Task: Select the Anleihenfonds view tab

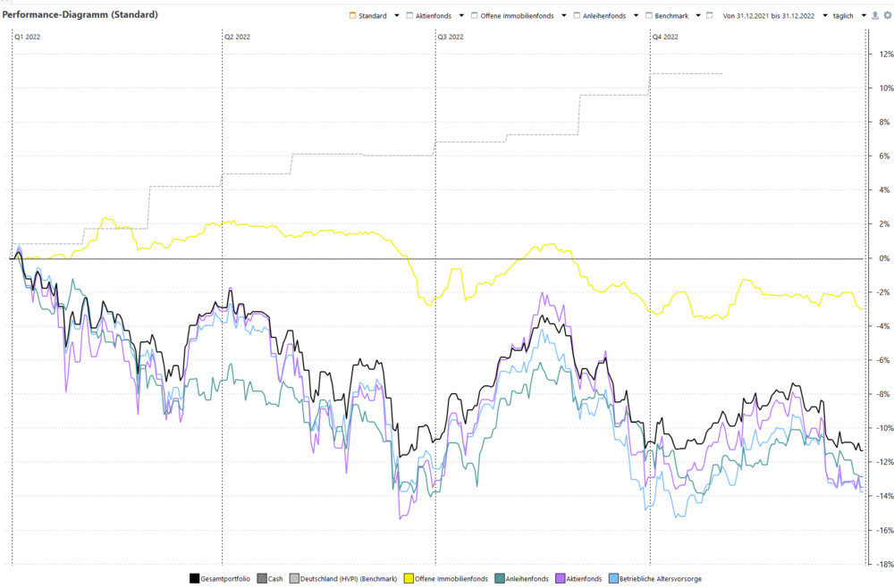Action: pyautogui.click(x=599, y=16)
